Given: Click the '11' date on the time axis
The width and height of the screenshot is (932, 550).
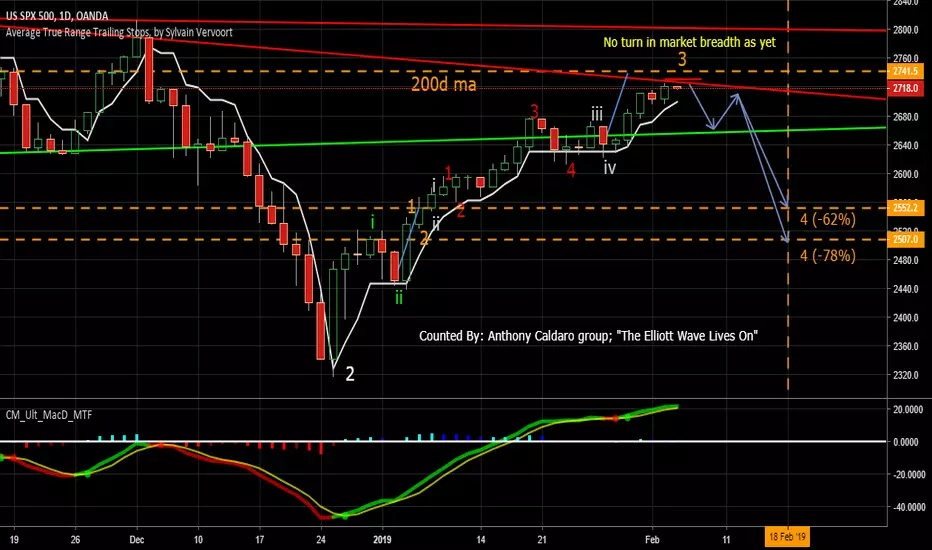Looking at the screenshot, I should pyautogui.click(x=726, y=540).
